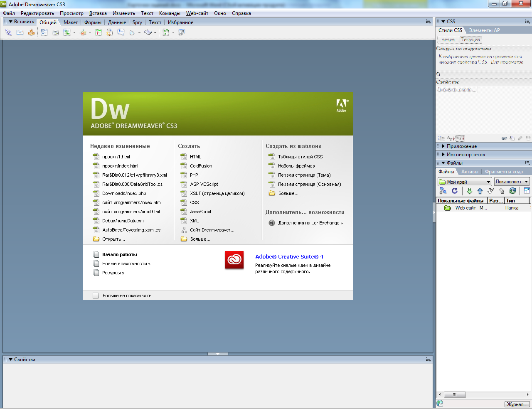Insert a Table icon

click(x=44, y=32)
